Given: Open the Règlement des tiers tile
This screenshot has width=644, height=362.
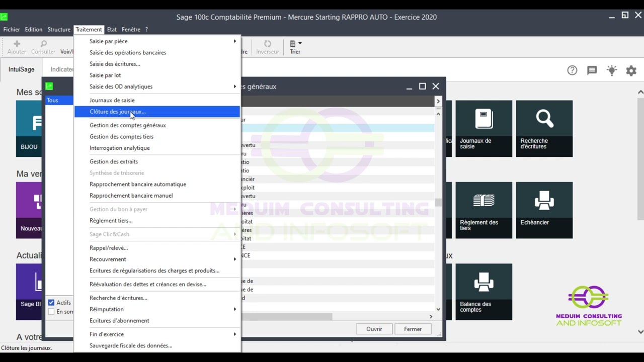Looking at the screenshot, I should pos(484,210).
